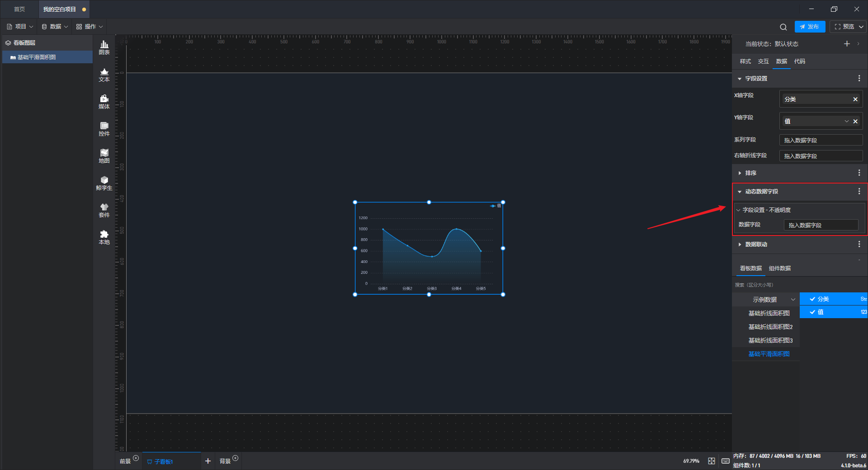Expand the 数据联动 section
This screenshot has width=868, height=470.
point(740,244)
